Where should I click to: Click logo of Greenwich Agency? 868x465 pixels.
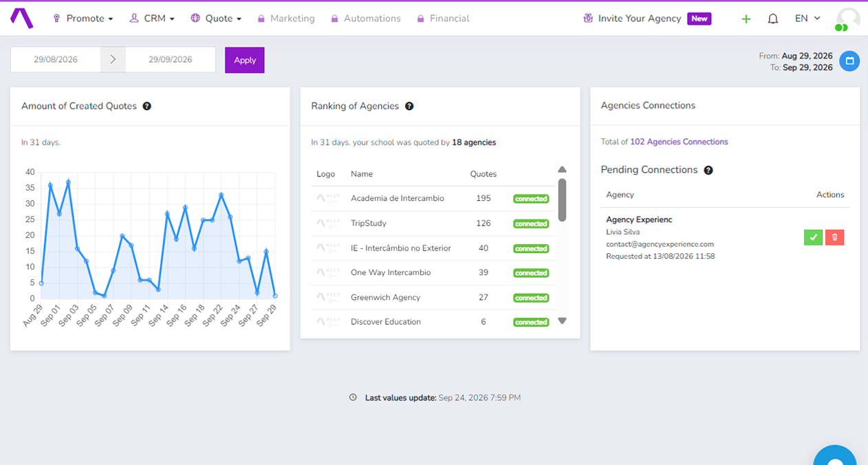328,297
